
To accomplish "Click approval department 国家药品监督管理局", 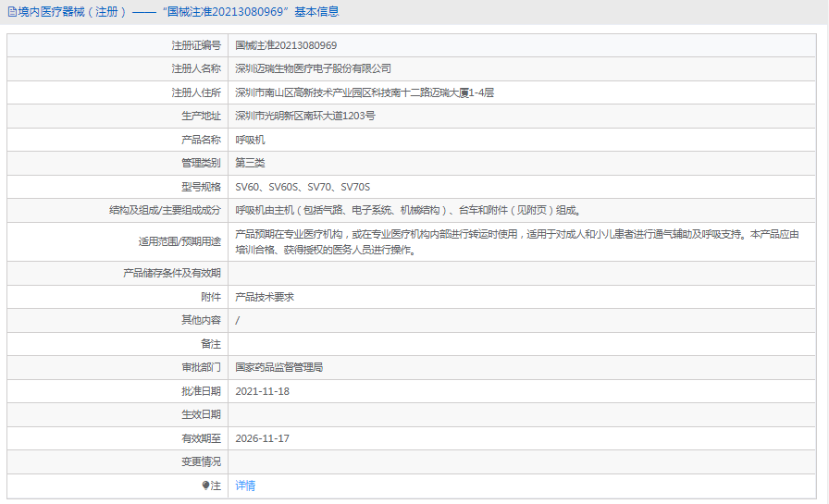I will [x=278, y=367].
